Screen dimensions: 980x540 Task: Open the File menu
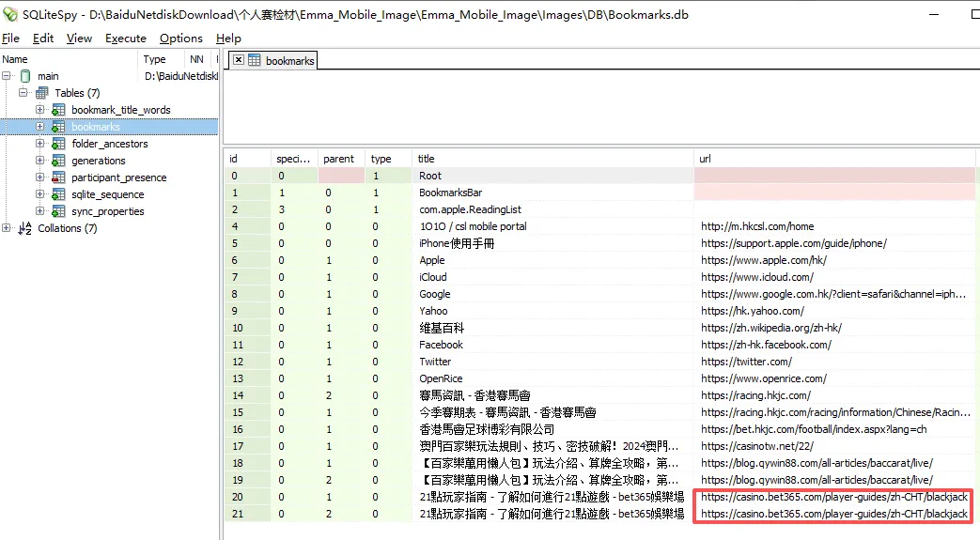point(10,39)
